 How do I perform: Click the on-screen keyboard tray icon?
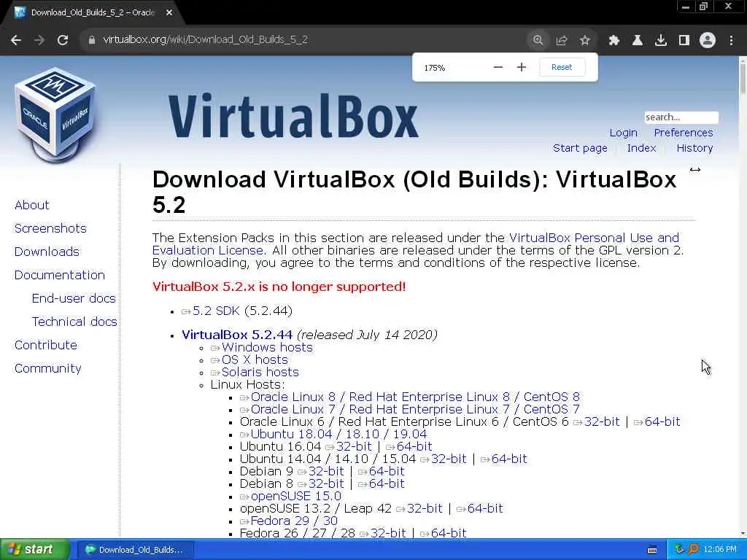click(x=652, y=550)
